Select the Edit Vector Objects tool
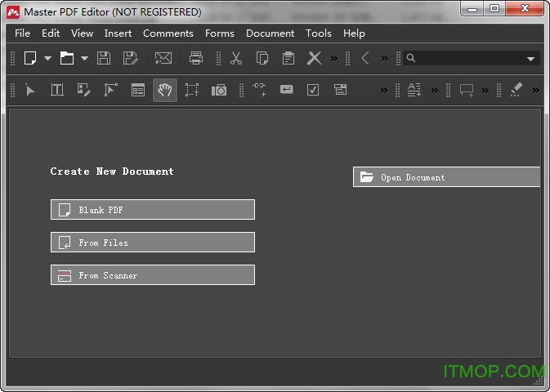Screen dimensions: 550x392 (111, 90)
